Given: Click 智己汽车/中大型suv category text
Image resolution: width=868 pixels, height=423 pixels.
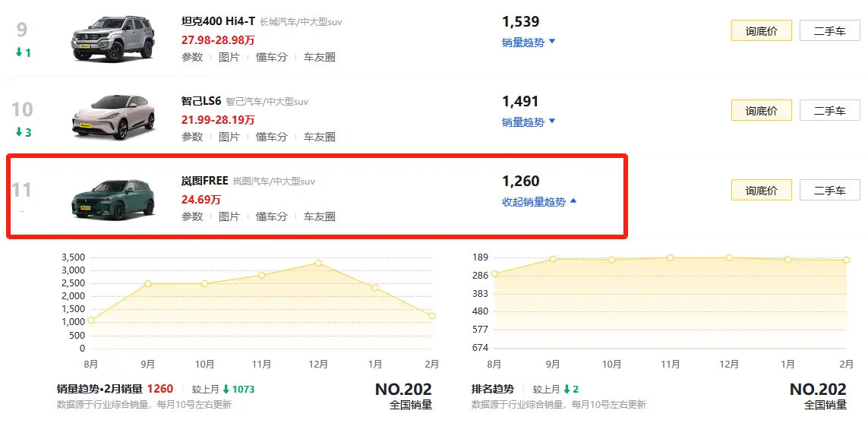Looking at the screenshot, I should point(267,102).
